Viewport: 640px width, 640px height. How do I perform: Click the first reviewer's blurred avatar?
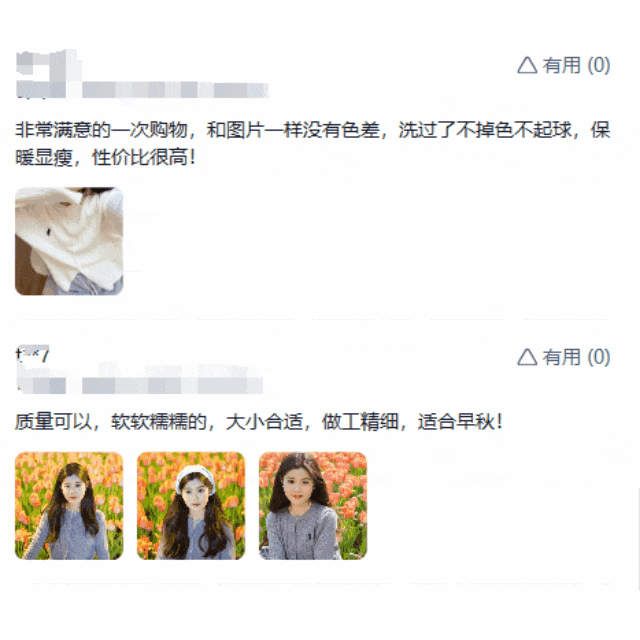pos(48,65)
